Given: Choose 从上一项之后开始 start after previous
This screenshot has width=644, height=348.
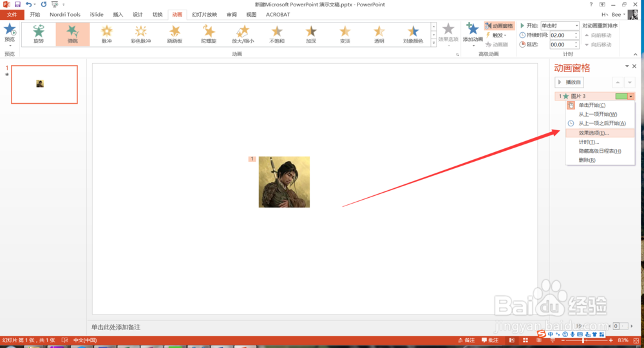Looking at the screenshot, I should click(x=600, y=123).
